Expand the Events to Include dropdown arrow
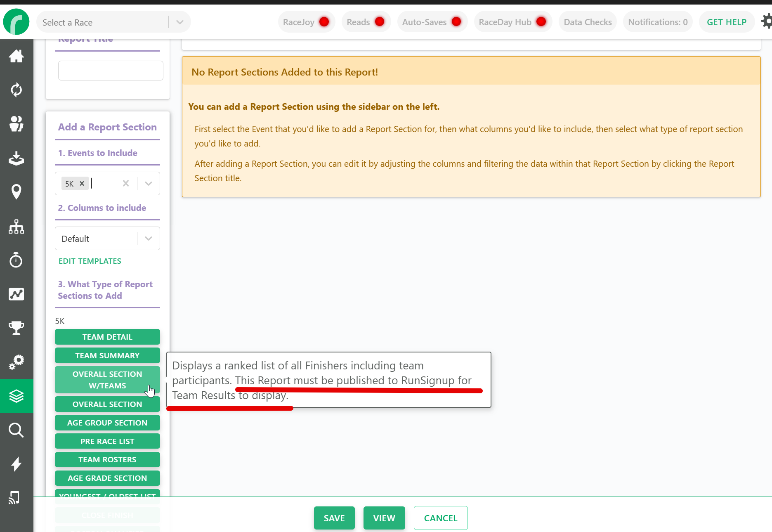Screen dimensions: 772x532 tap(149, 183)
